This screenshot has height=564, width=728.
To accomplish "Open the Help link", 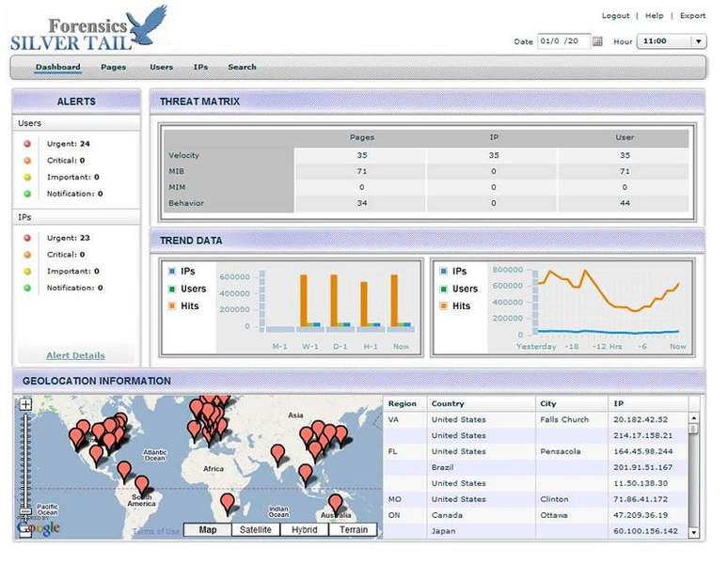I will coord(655,16).
